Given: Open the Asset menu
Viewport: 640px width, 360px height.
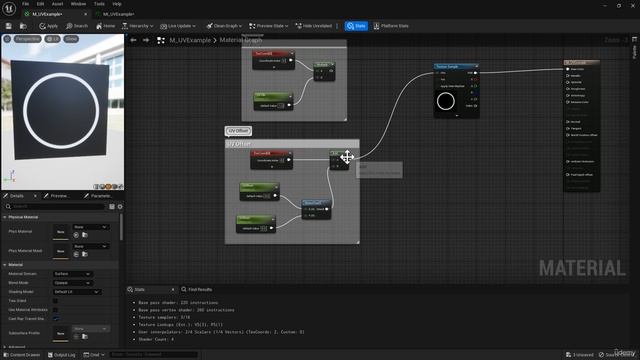Looking at the screenshot, I should coord(57,4).
